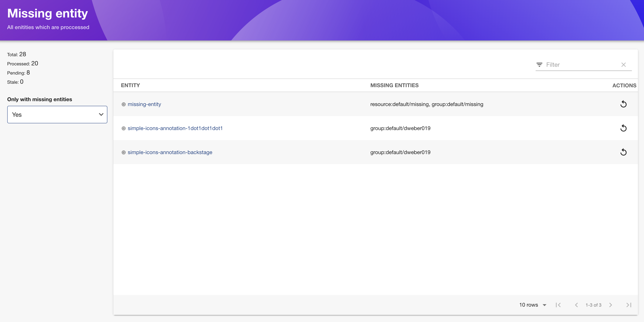Refresh simple-icons-annotation-backstage row
Screen dimensions: 644x322
click(x=623, y=152)
